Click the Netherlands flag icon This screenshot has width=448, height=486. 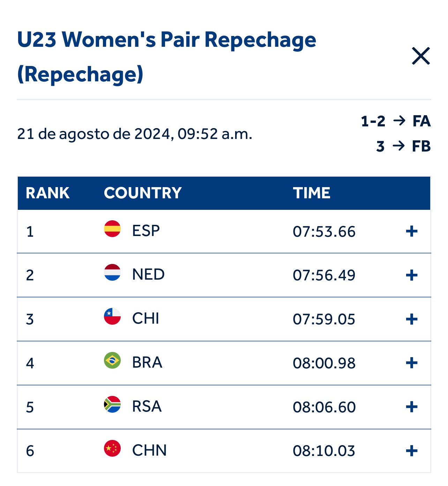112,273
